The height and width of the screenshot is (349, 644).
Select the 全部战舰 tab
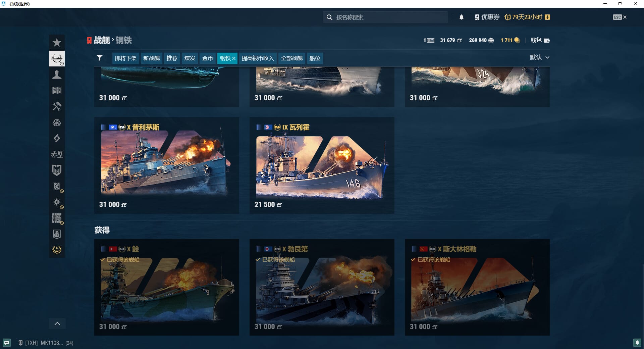coord(291,58)
